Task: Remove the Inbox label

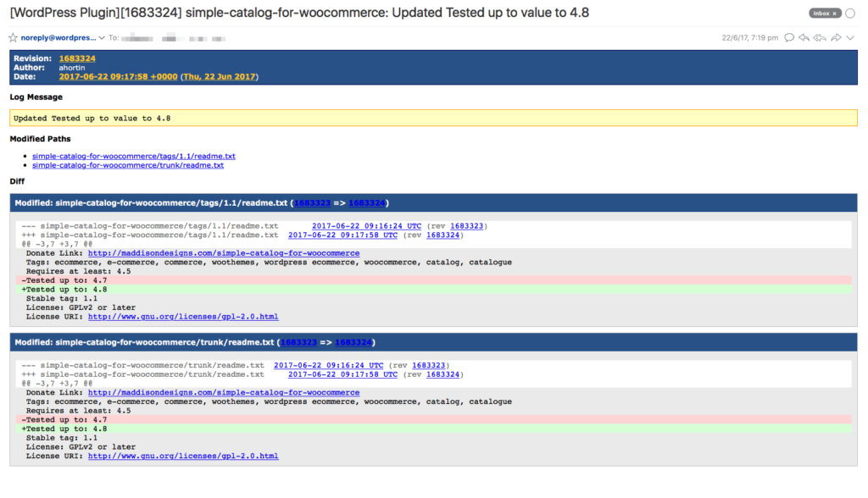Action: 834,13
